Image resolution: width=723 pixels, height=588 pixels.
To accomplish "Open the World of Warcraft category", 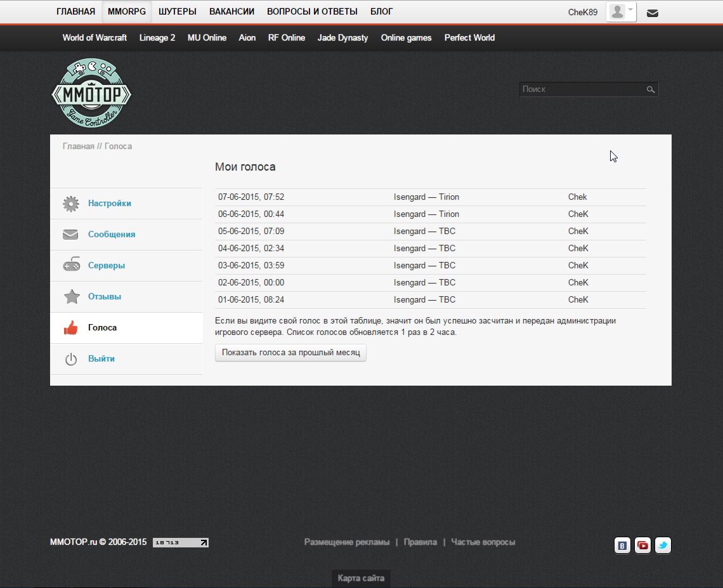I will pyautogui.click(x=94, y=38).
